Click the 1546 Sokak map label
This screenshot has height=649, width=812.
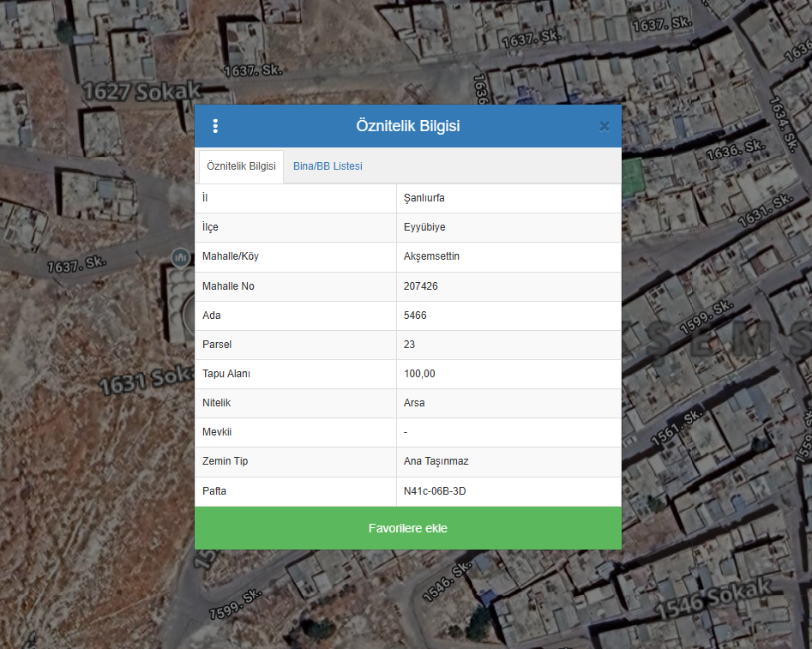point(713,598)
